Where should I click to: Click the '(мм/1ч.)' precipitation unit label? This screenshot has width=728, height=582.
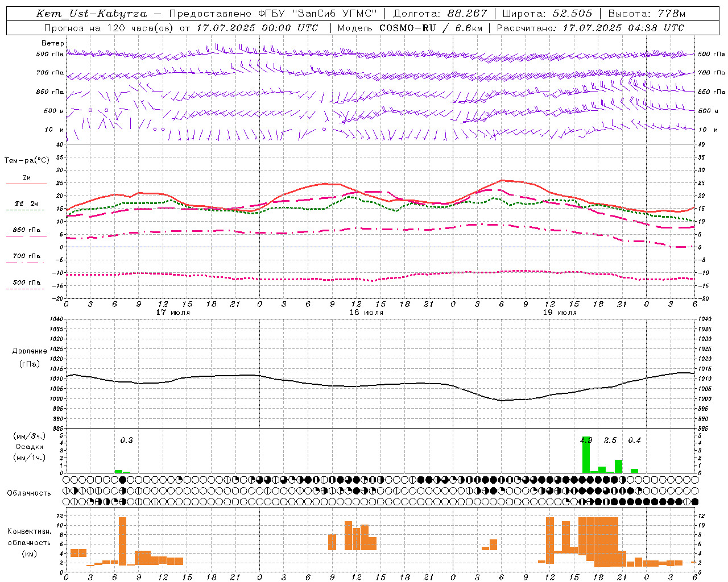(x=30, y=458)
